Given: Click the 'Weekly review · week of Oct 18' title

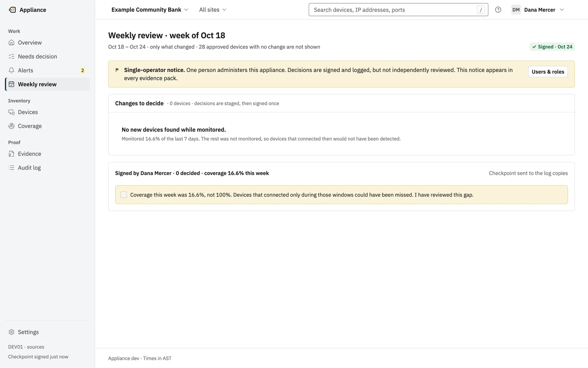Looking at the screenshot, I should tap(167, 36).
